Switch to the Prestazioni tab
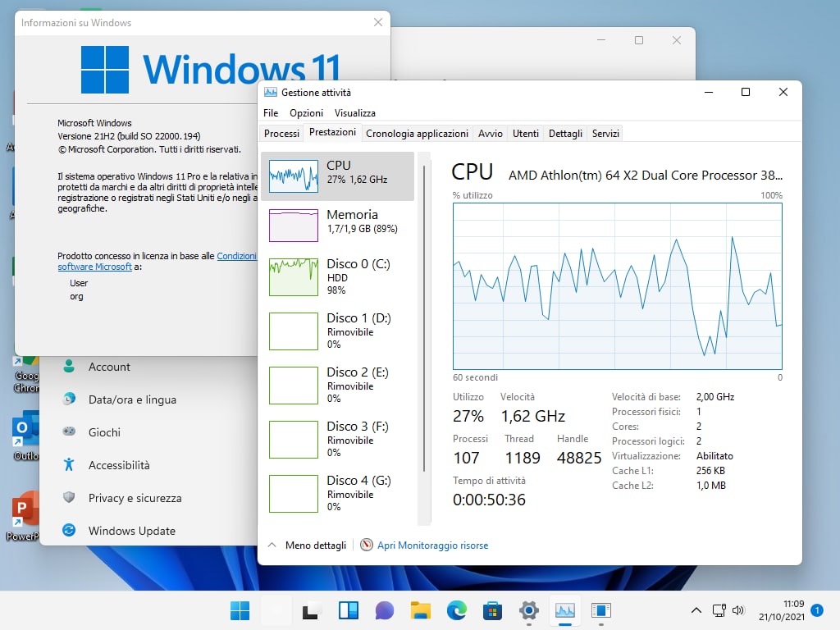 [x=332, y=132]
